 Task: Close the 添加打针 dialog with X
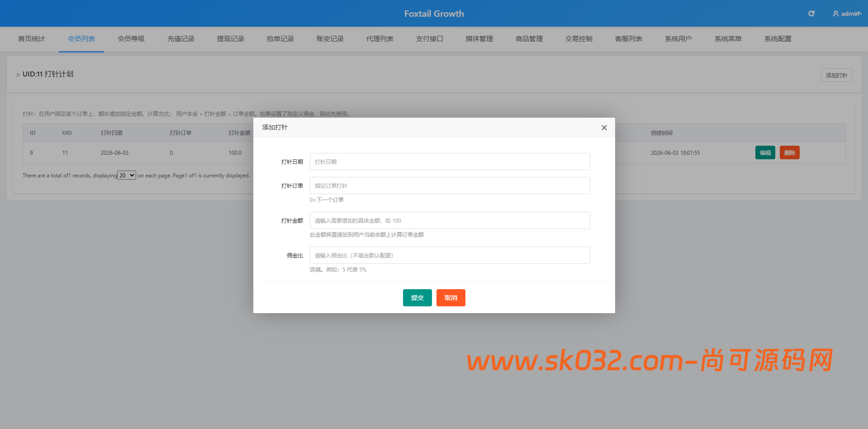click(604, 128)
